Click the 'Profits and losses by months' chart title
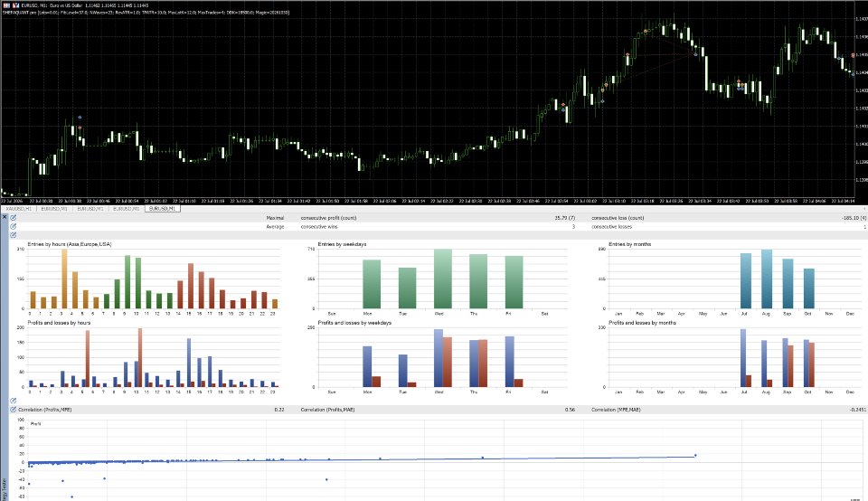 click(x=642, y=323)
